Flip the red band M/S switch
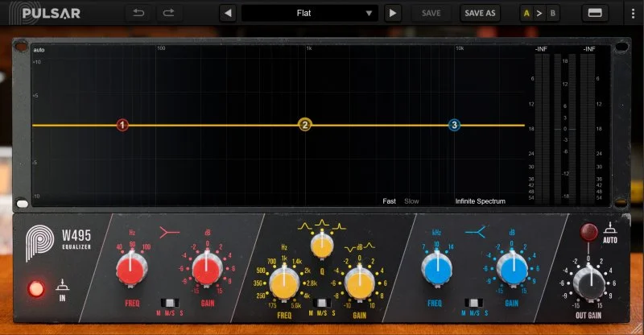 pos(170,304)
